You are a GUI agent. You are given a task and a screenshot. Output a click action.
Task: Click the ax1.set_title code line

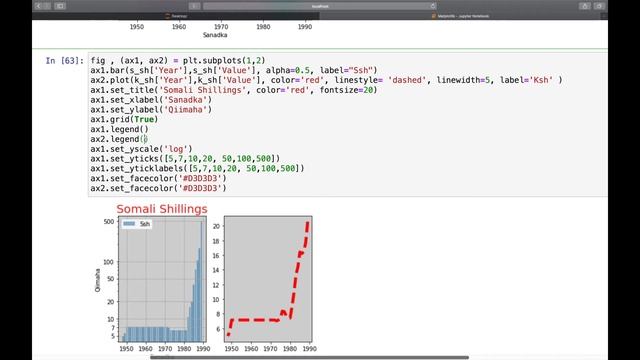234,90
